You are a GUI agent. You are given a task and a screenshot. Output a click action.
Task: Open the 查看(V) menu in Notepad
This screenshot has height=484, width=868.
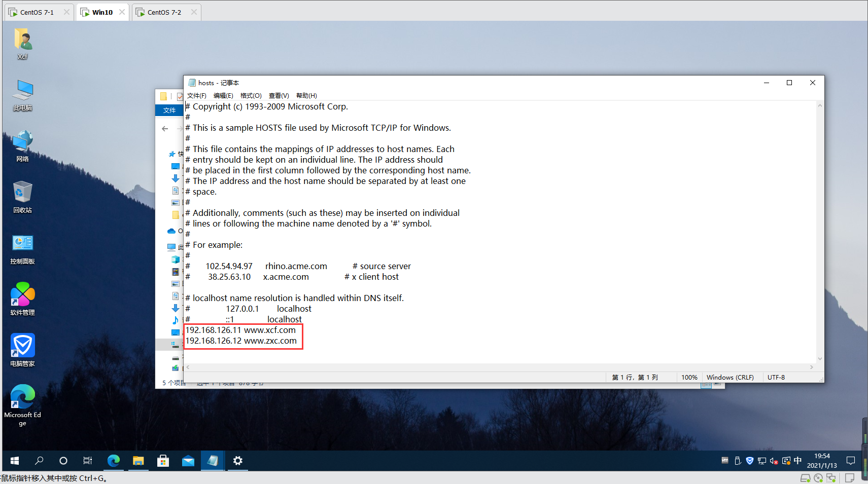(x=279, y=96)
